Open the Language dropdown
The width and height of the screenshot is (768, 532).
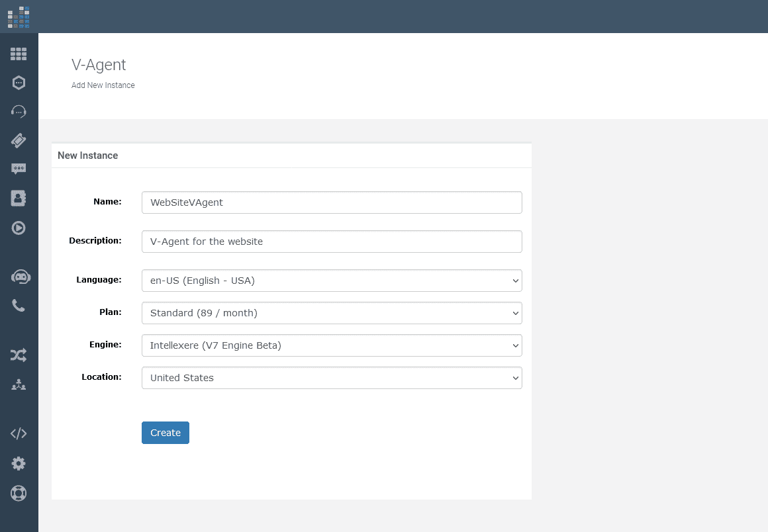[332, 281]
